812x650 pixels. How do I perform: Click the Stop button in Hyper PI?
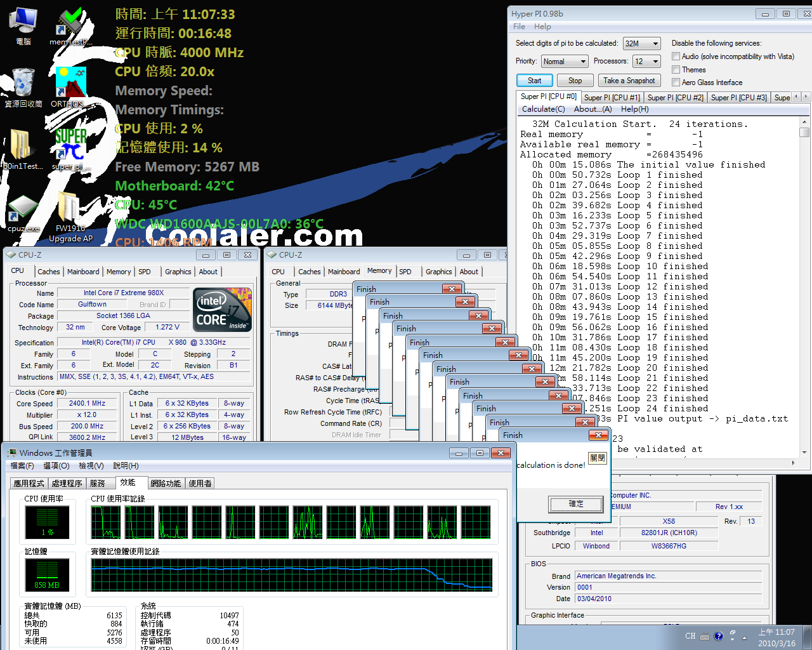pos(575,81)
